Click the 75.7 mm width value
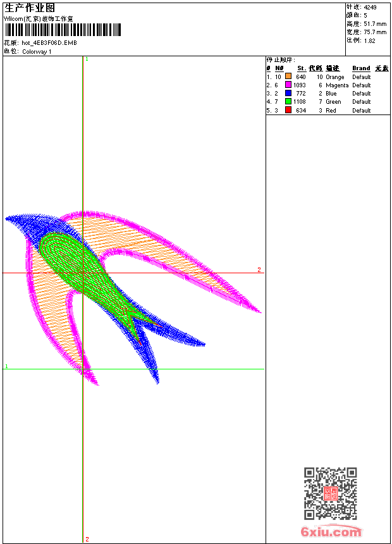This screenshot has height=544, width=392. click(375, 32)
